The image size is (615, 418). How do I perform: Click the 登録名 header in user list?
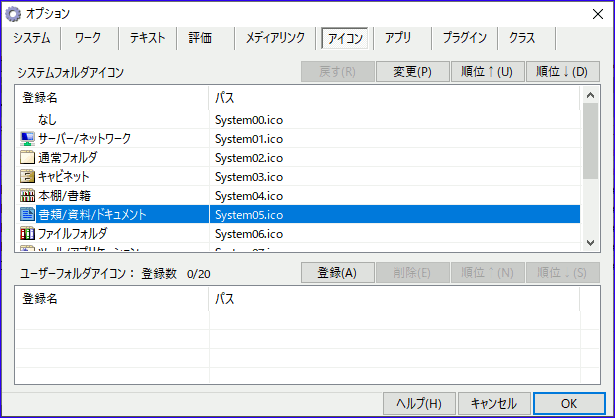point(113,299)
